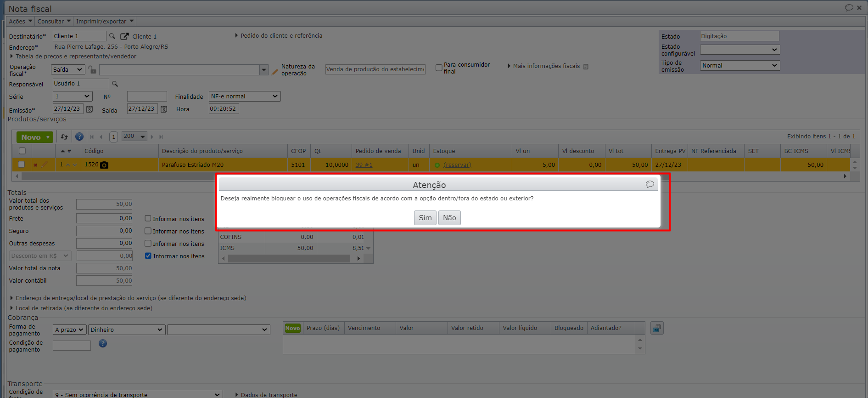Open the Operação fiscal combo box arrow
The image size is (868, 398).
264,70
